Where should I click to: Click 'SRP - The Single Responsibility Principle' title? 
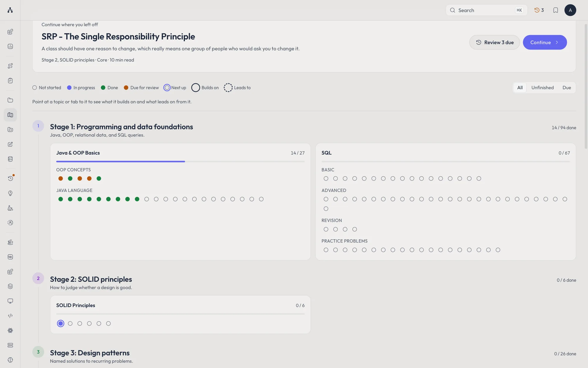(x=118, y=37)
